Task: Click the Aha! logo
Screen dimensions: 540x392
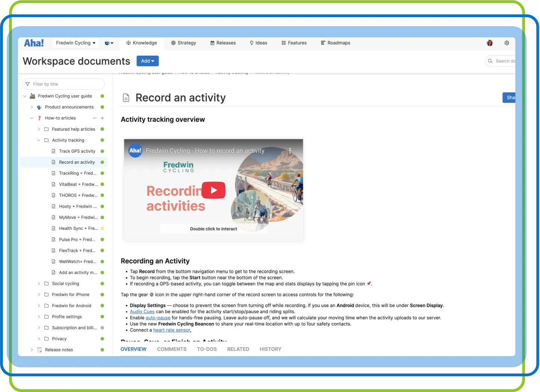Action: pos(34,43)
